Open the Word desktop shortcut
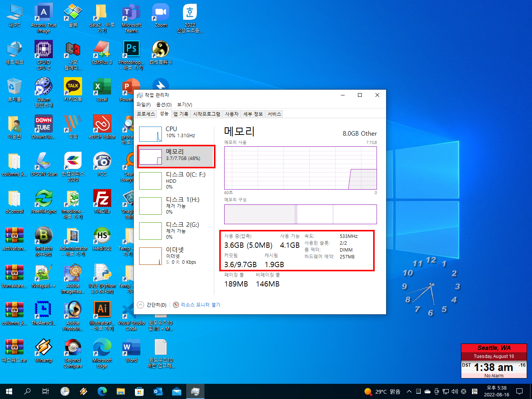 pyautogui.click(x=131, y=351)
